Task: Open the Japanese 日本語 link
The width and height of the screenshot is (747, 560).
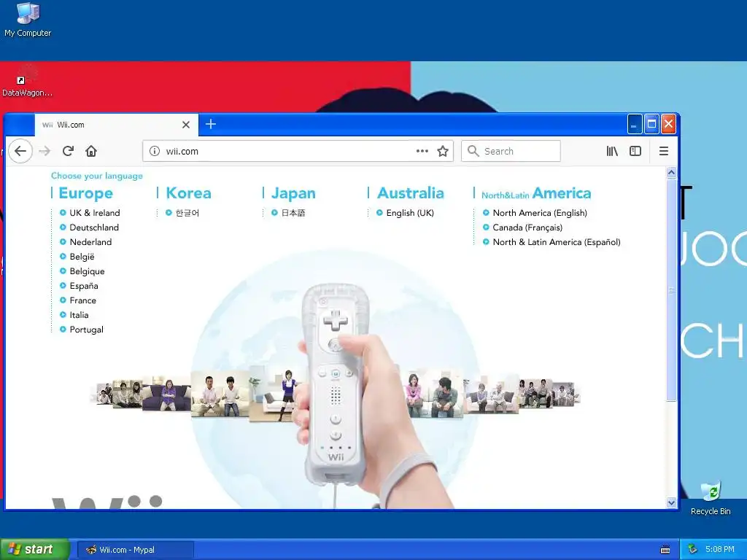Action: 293,213
